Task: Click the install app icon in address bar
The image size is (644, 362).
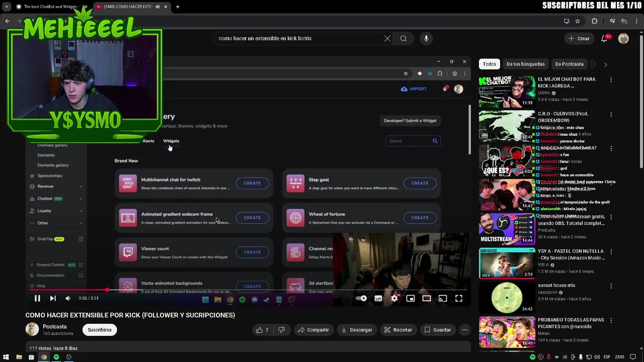Action: [567, 21]
